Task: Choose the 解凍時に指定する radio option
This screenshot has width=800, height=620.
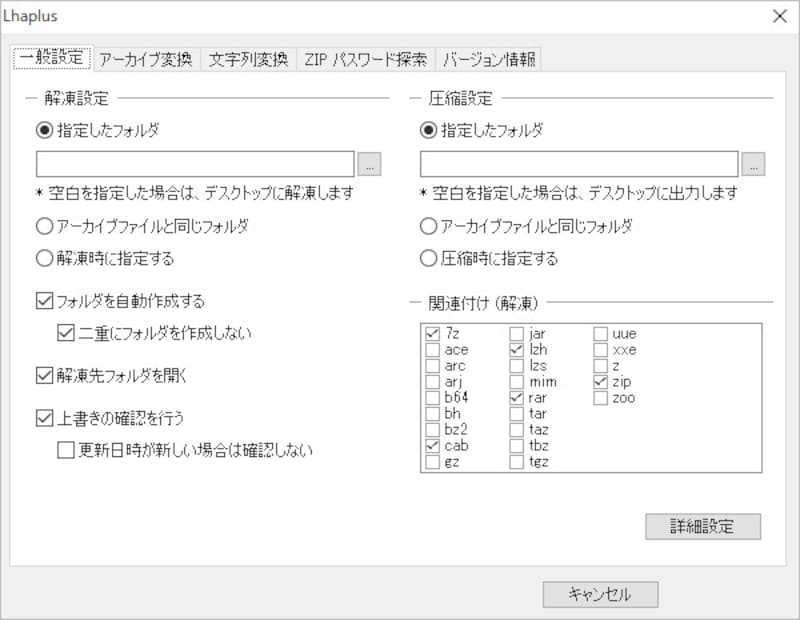Action: click(45, 259)
